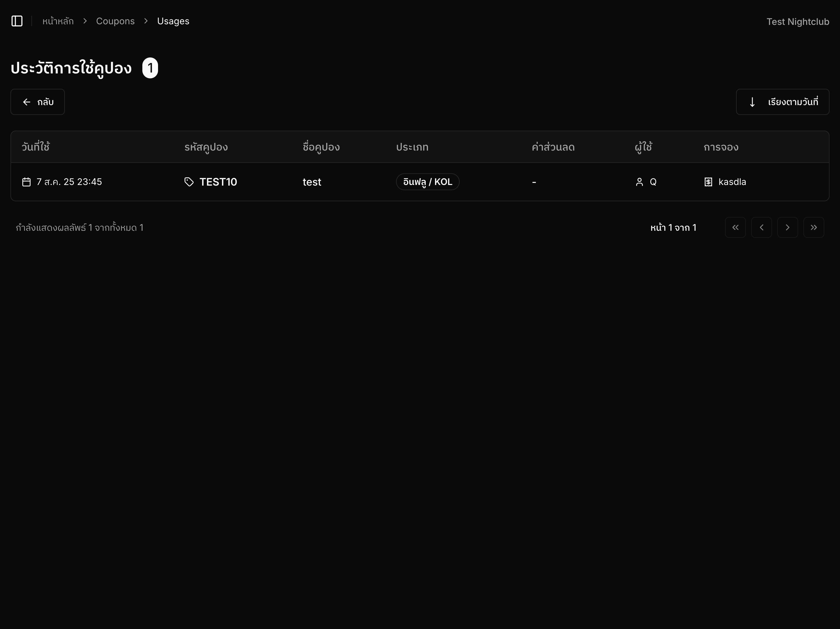Open Coupons breadcrumb link
The height and width of the screenshot is (629, 840).
point(115,21)
